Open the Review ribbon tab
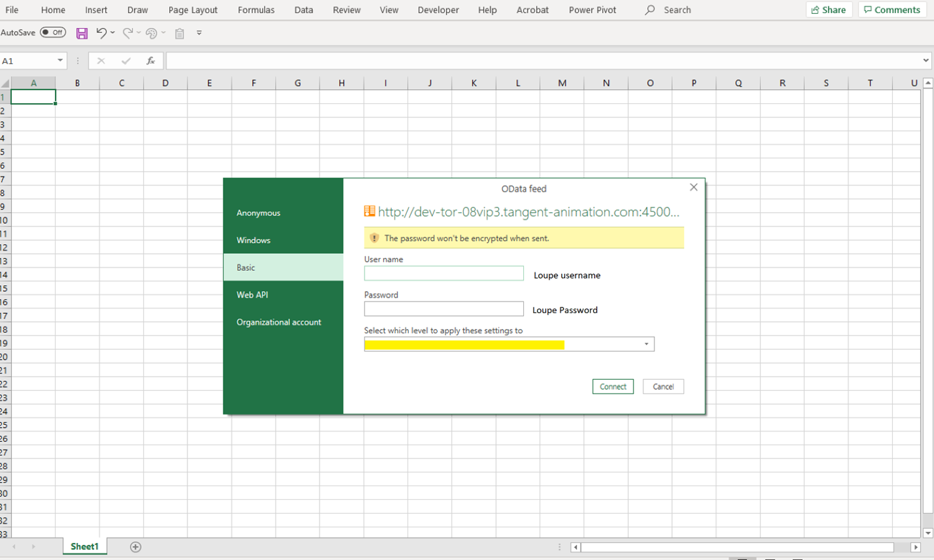This screenshot has height=560, width=934. (347, 10)
